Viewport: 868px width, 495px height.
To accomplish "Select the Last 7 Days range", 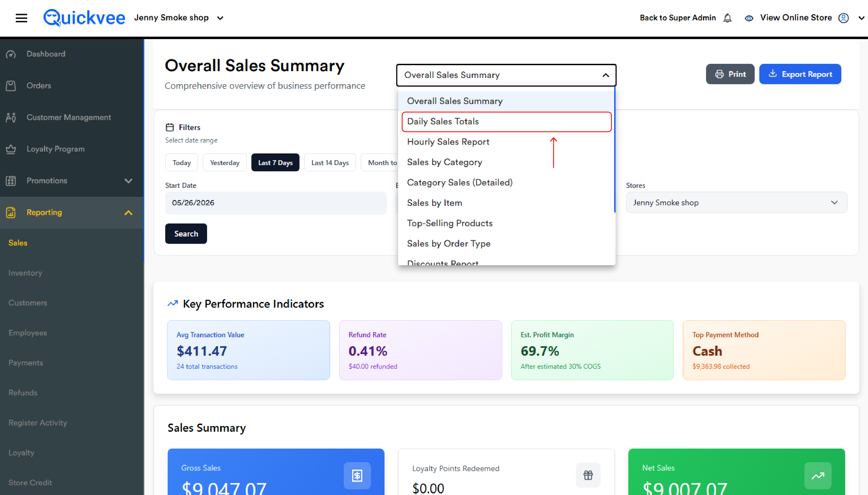I will click(275, 162).
